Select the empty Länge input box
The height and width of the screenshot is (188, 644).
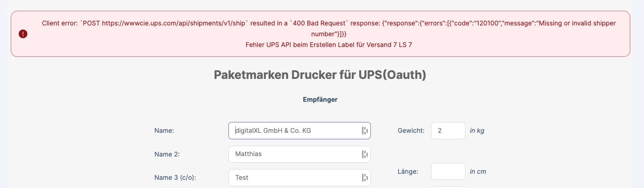[x=448, y=171]
